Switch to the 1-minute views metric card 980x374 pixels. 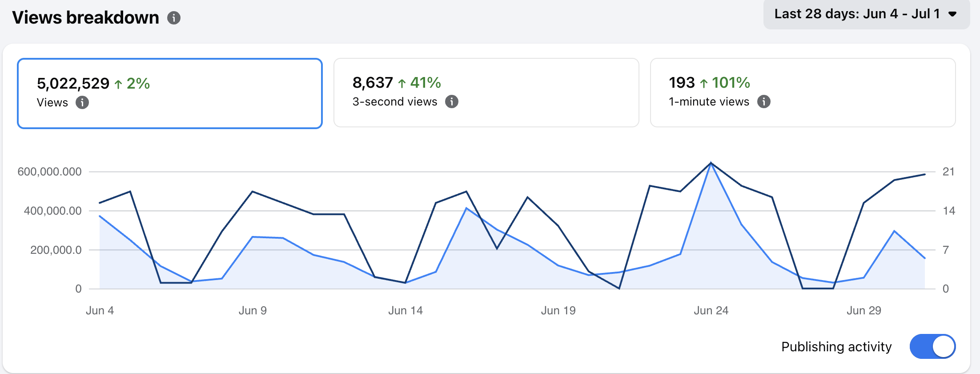coord(803,93)
